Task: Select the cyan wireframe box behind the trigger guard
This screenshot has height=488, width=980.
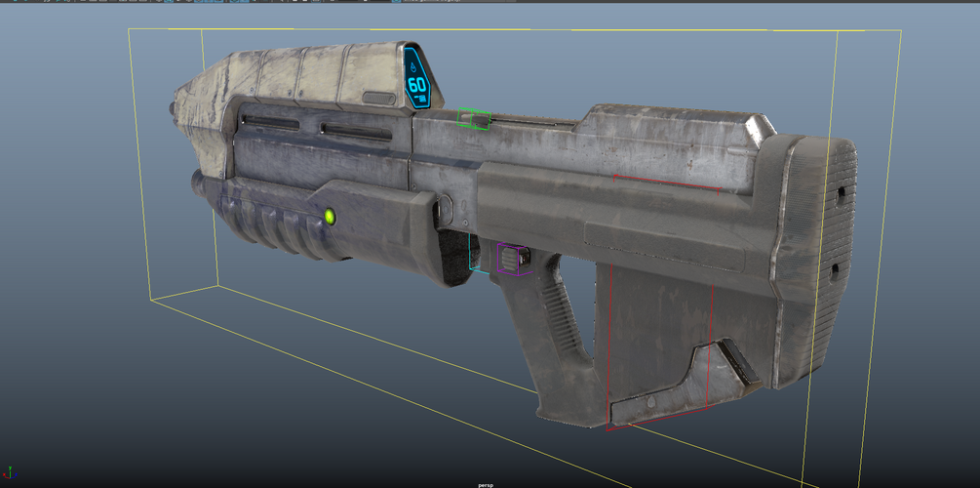Action: point(478,252)
